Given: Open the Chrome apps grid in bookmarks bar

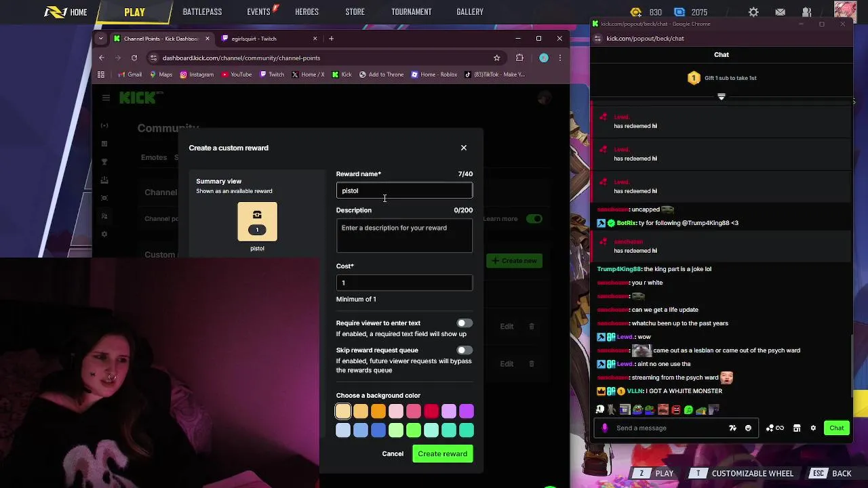Looking at the screenshot, I should coord(101,75).
